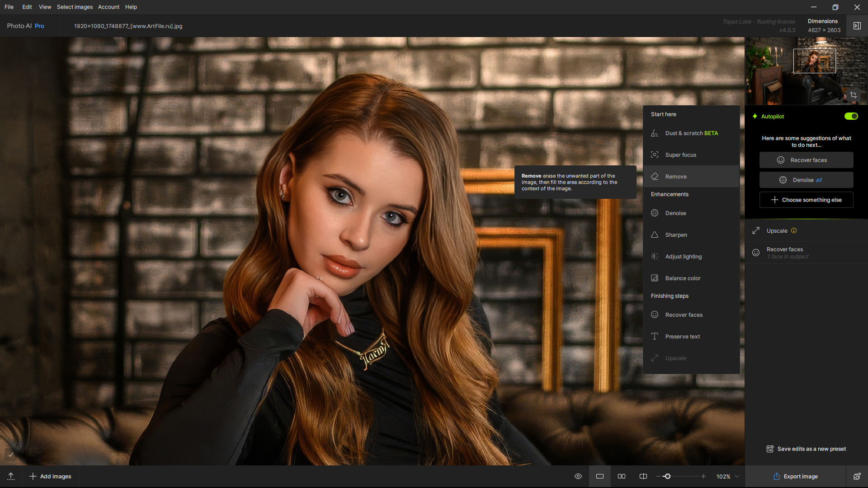Click the Adjust lighting icon
Screen dimensions: 868x488
tap(655, 257)
